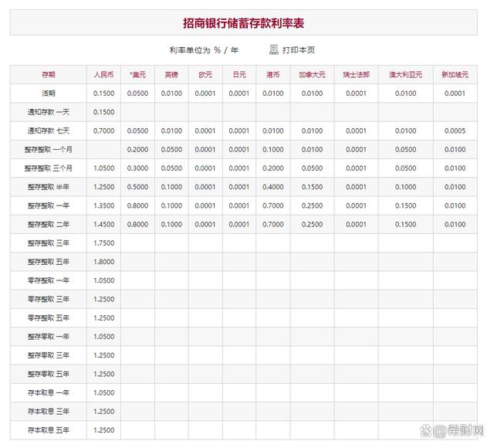Click 整存整取 二年 人民币 rate 1.4500

coord(103,225)
